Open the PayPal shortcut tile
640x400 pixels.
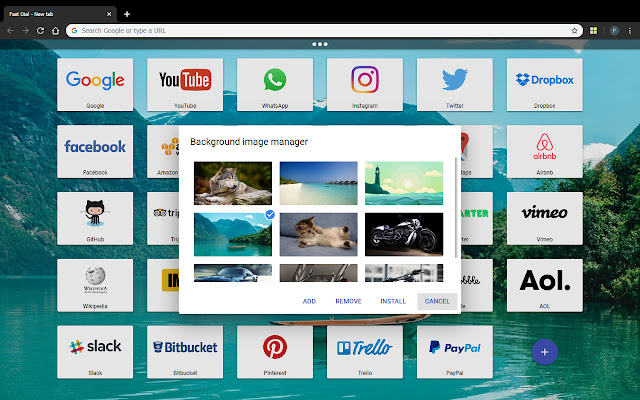pos(455,351)
